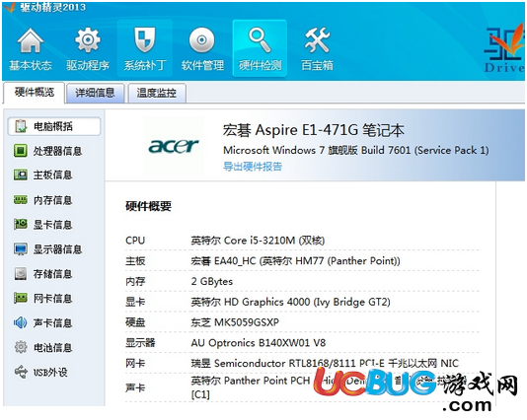Select USB外设 label in sidebar
The width and height of the screenshot is (527, 420).
click(50, 372)
